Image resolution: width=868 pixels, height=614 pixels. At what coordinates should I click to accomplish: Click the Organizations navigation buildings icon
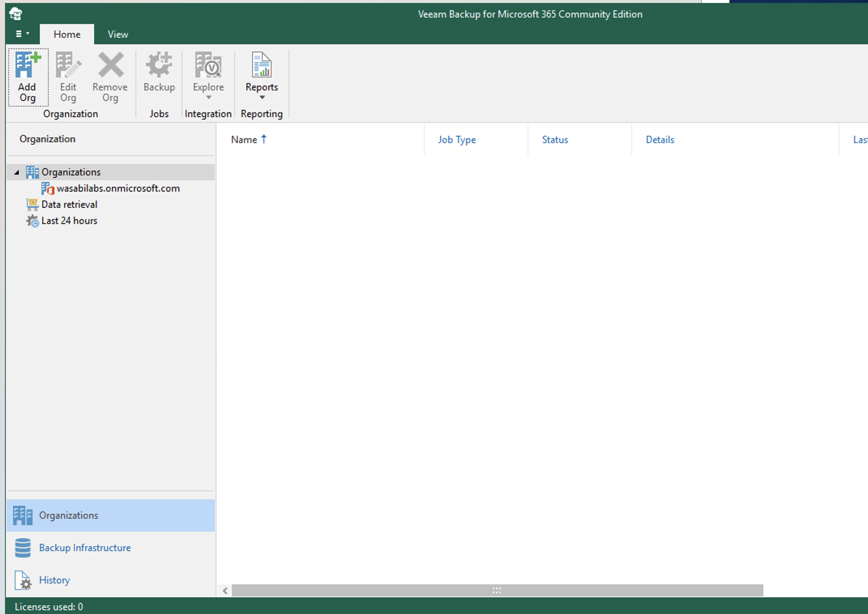(23, 516)
